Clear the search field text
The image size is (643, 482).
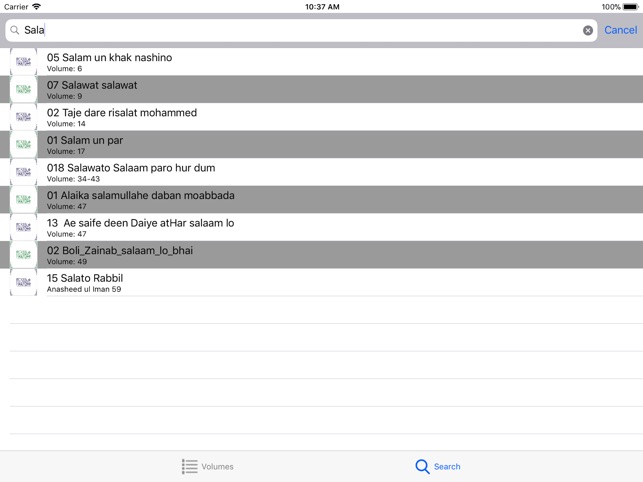(x=588, y=31)
